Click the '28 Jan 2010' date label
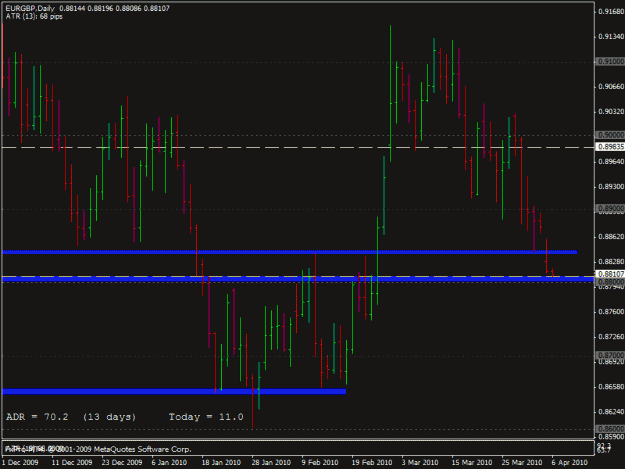 (271, 463)
